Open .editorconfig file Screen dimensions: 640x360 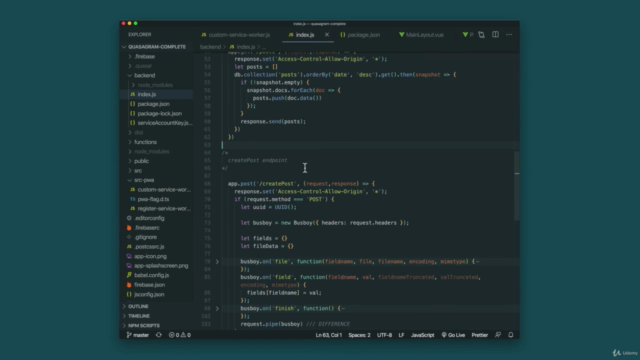click(x=149, y=218)
